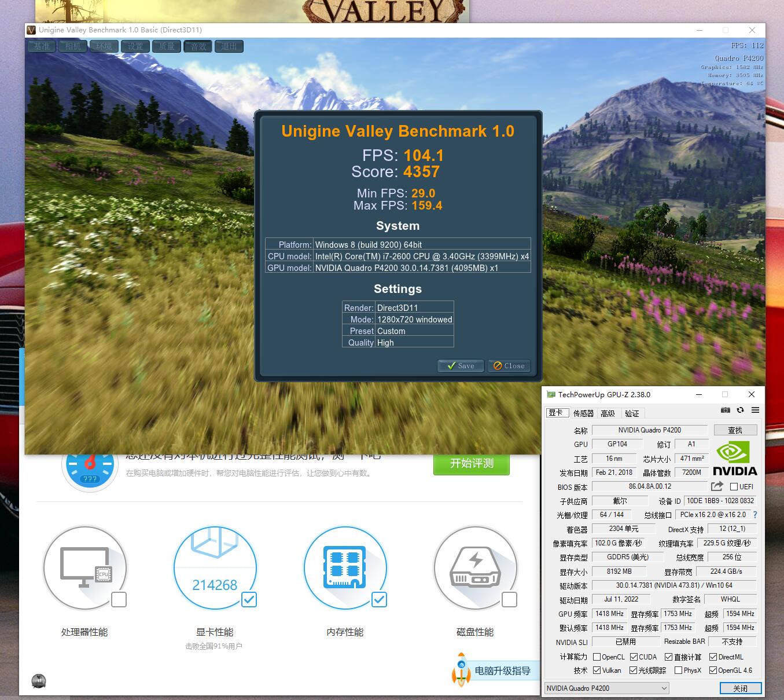Click the 处理器性能 monitor icon
The height and width of the screenshot is (700, 784).
click(85, 567)
